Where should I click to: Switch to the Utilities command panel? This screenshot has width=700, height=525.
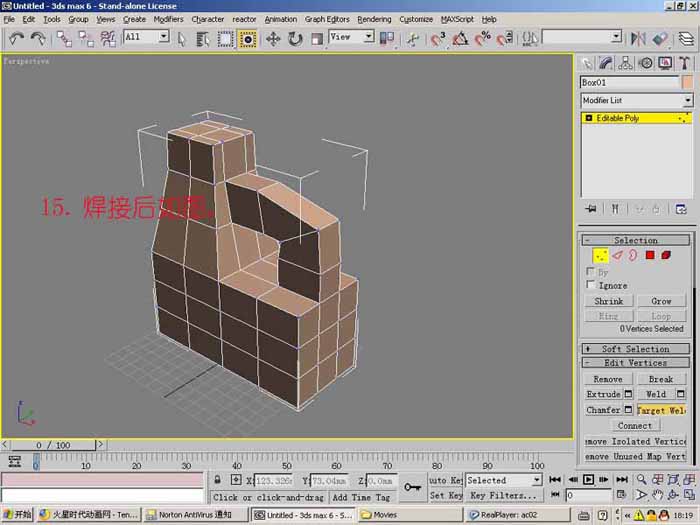[684, 63]
